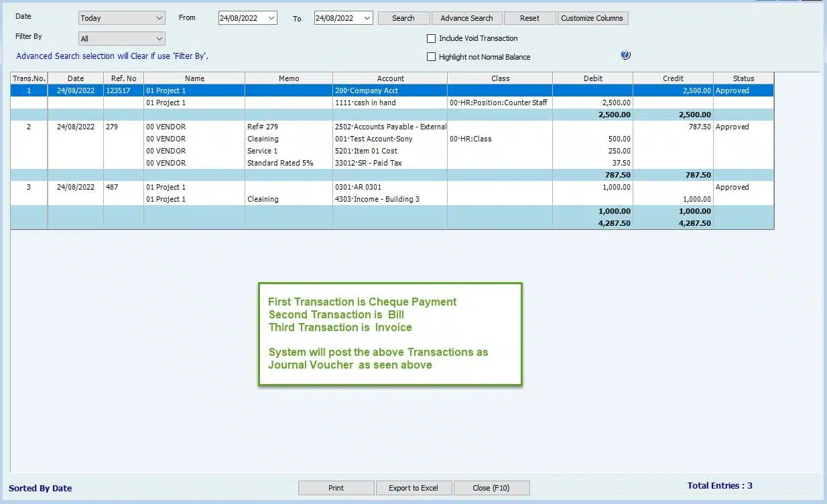
Task: Open Customize Columns
Action: [x=592, y=18]
